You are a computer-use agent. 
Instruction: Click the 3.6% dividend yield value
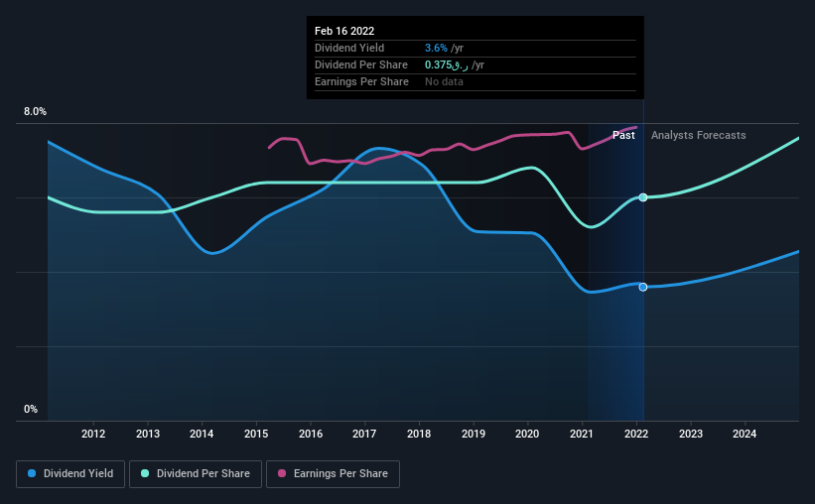436,48
